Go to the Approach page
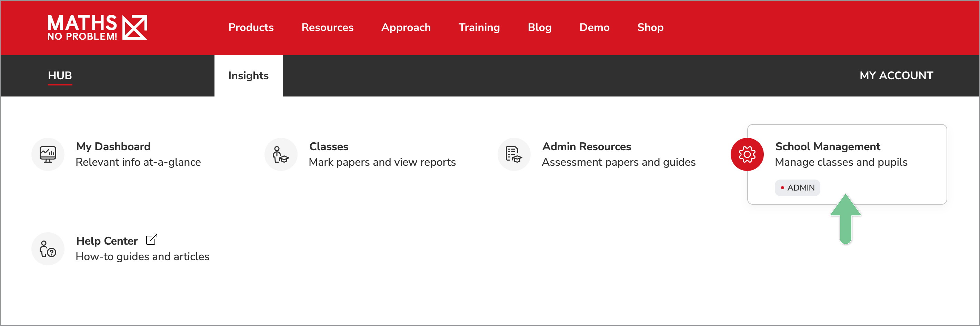Screen dimensions: 980x326 click(x=406, y=27)
